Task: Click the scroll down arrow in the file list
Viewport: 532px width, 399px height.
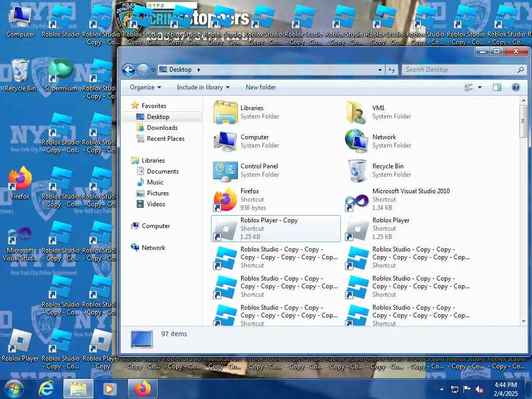Action: 523,321
